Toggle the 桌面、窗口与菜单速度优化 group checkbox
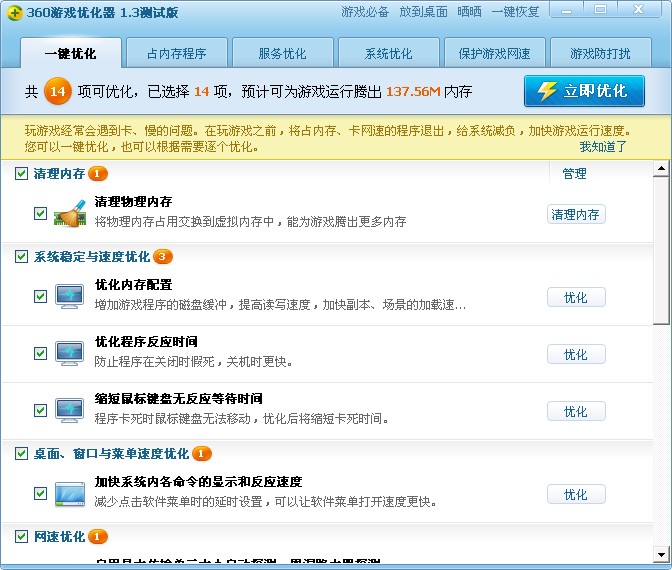This screenshot has height=570, width=672. tap(21, 453)
